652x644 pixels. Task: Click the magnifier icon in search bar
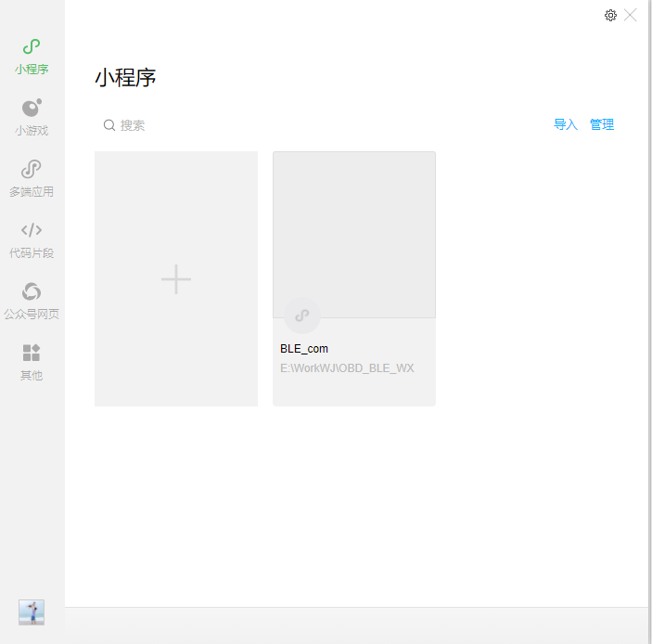coord(109,125)
